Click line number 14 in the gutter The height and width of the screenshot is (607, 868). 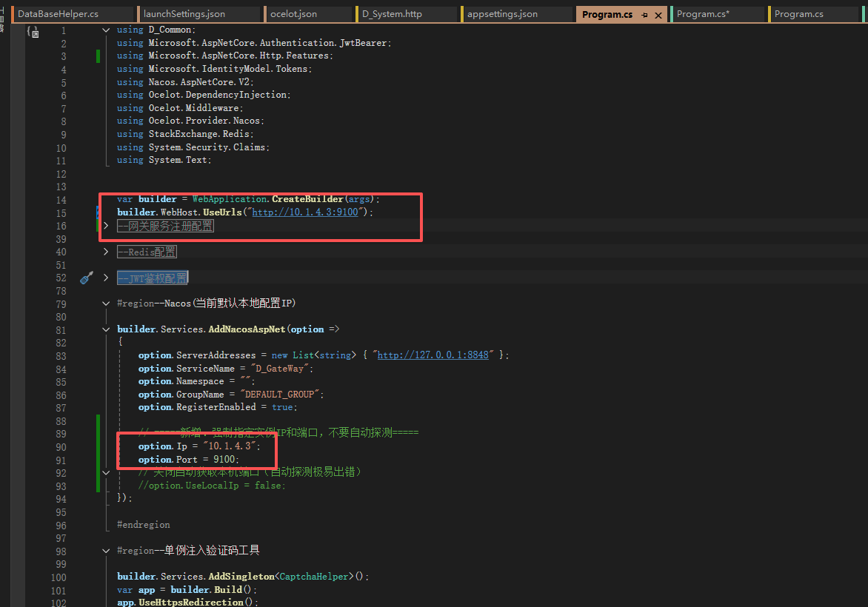coord(61,200)
